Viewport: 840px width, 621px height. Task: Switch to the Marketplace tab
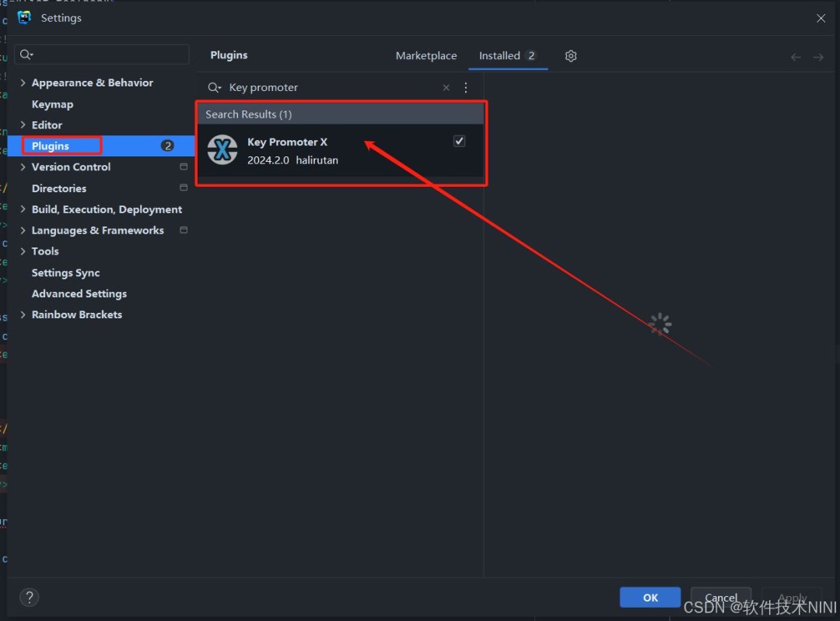click(x=426, y=56)
